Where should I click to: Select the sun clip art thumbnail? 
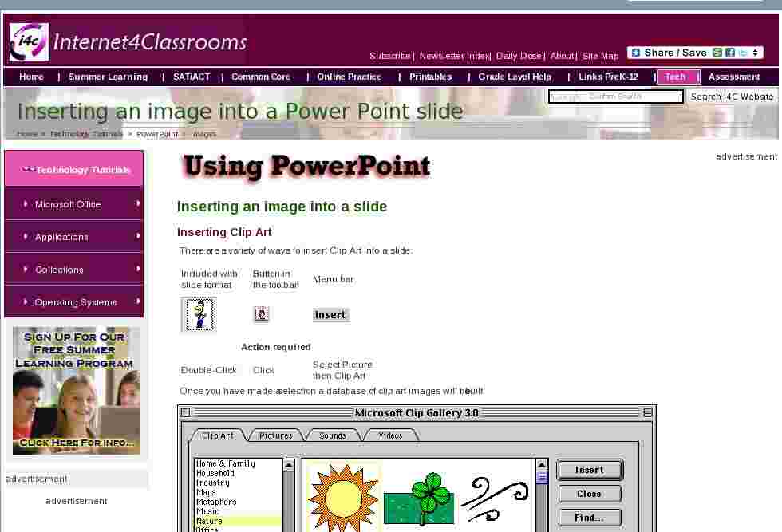click(343, 498)
